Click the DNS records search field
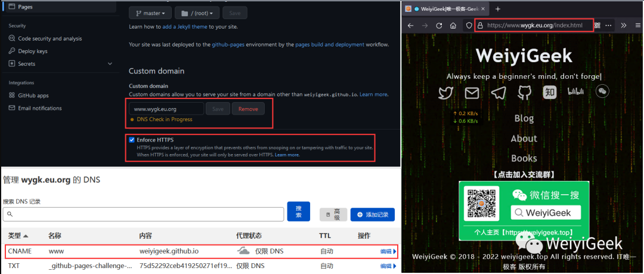 [x=143, y=214]
